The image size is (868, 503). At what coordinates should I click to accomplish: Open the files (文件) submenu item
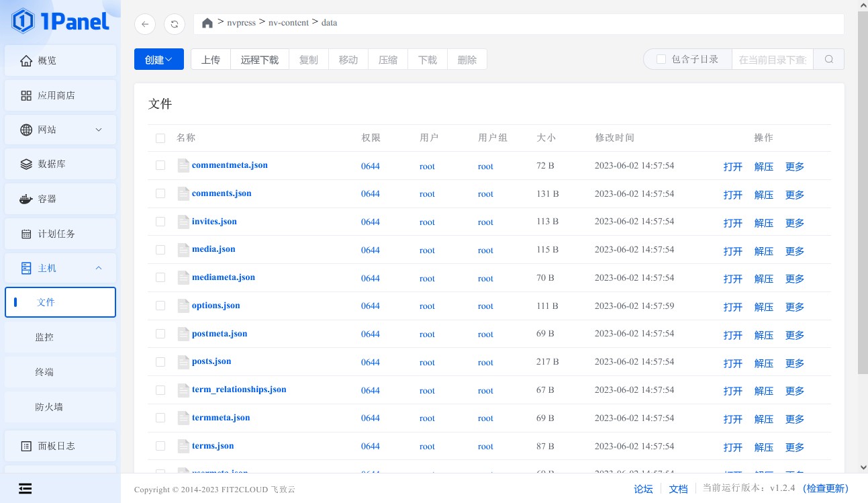[x=60, y=302]
